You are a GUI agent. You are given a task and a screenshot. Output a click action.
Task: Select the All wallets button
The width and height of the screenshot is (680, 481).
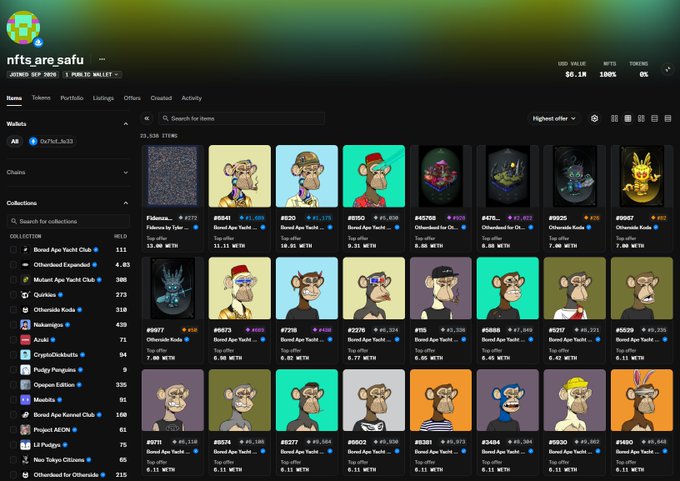[x=15, y=141]
